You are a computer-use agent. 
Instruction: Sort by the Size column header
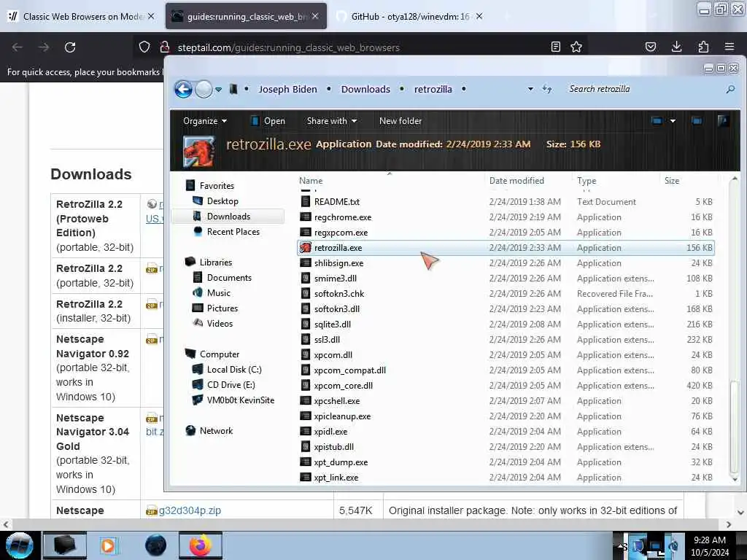689,181
